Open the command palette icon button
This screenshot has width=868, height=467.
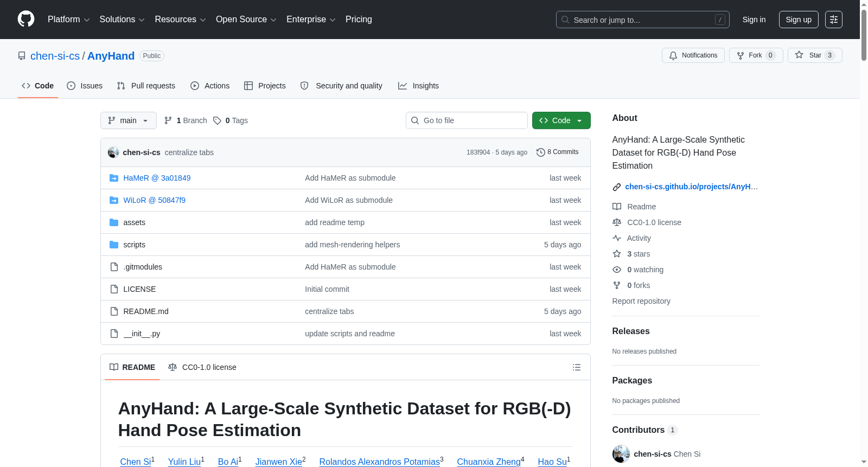point(834,20)
